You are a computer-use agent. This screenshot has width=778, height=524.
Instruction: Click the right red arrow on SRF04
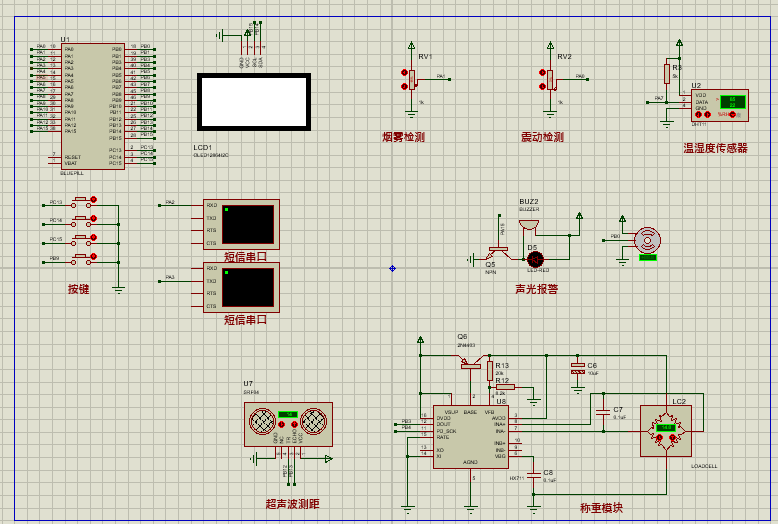pyautogui.click(x=294, y=425)
